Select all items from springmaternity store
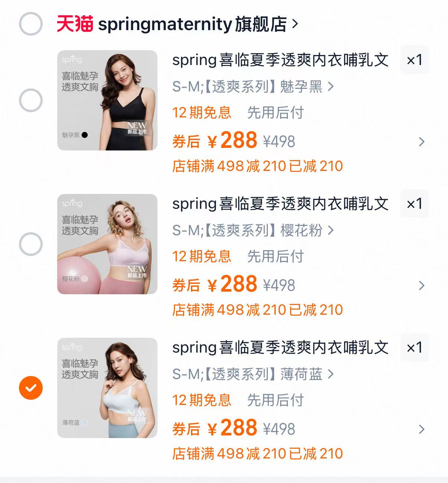448x483 pixels. pyautogui.click(x=31, y=24)
